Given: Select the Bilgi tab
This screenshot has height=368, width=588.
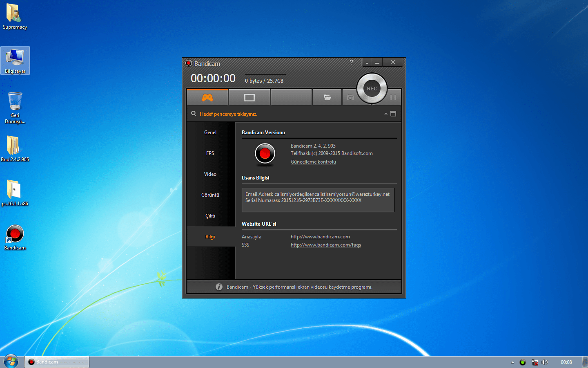Looking at the screenshot, I should coord(211,237).
